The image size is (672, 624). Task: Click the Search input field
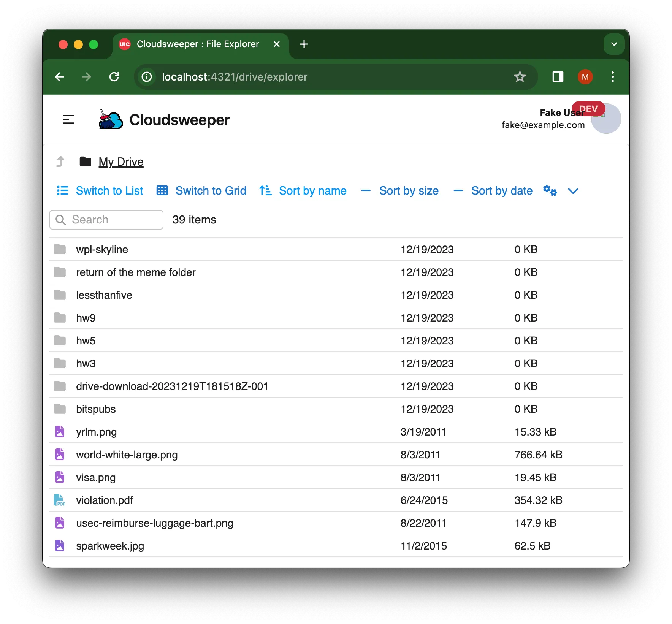106,220
